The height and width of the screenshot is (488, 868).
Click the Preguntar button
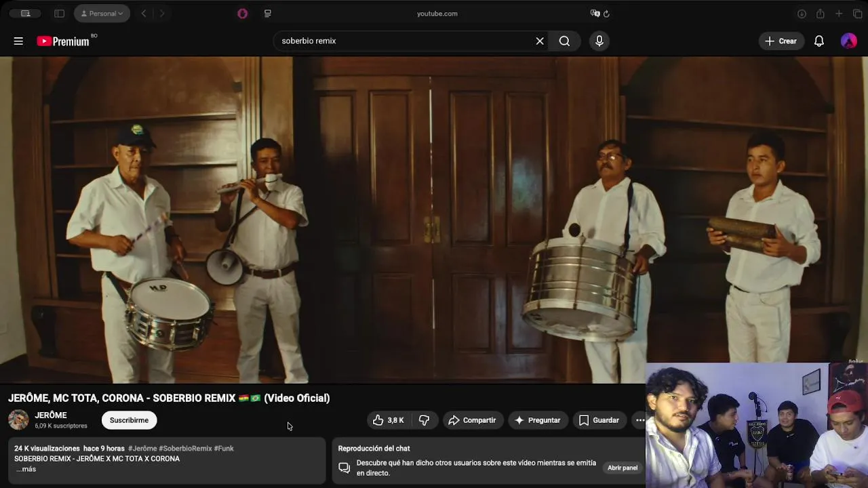coord(538,420)
